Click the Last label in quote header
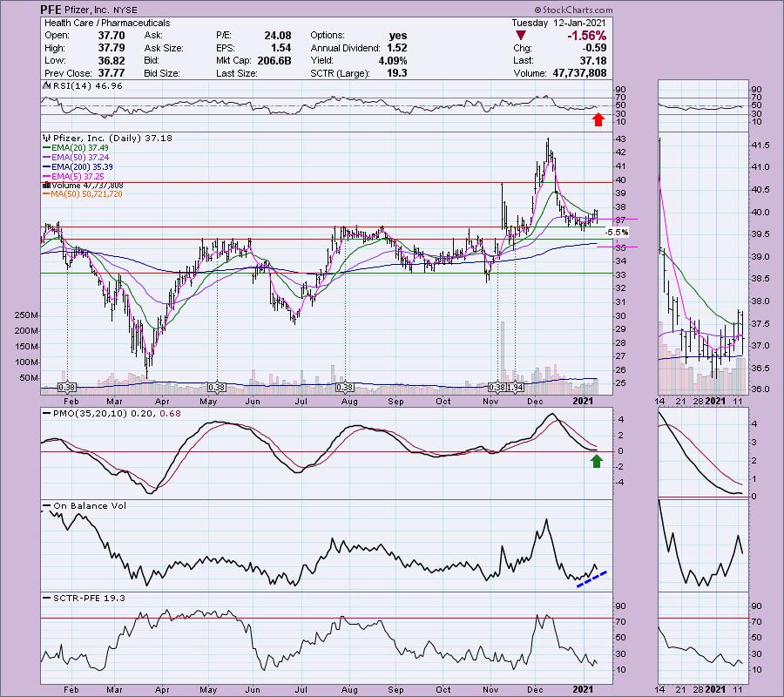784x697 pixels. [x=523, y=60]
